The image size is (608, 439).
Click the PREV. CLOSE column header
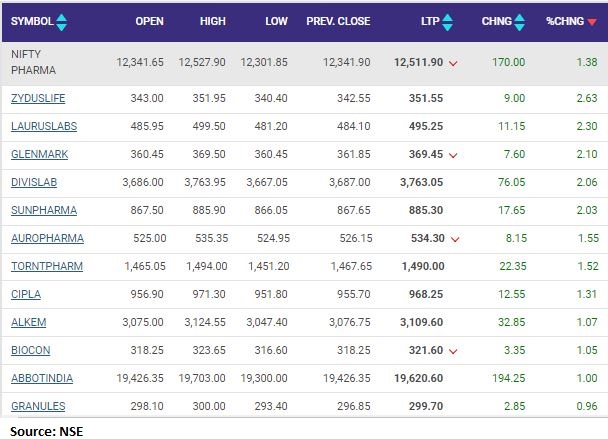(x=338, y=21)
